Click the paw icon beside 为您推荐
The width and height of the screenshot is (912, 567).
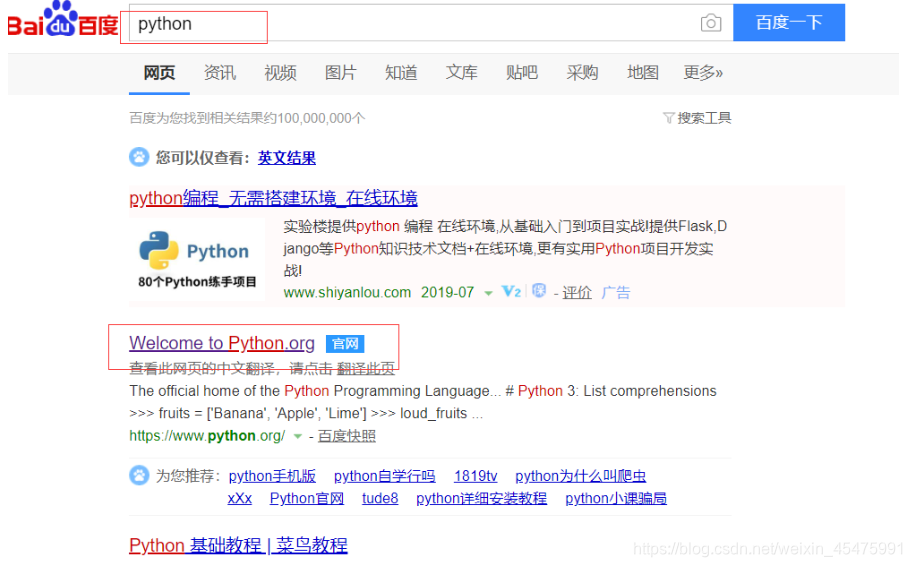(139, 475)
